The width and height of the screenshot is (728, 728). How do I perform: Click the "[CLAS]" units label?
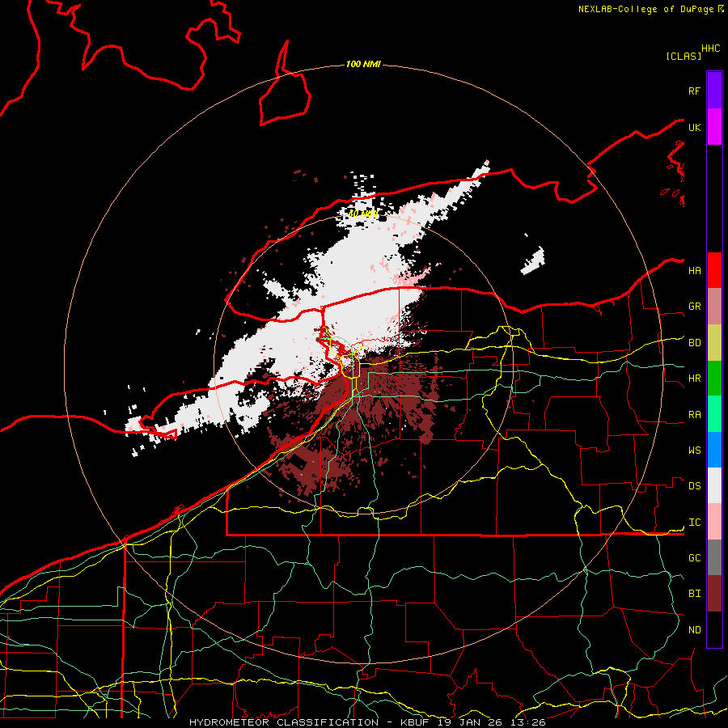tap(684, 56)
